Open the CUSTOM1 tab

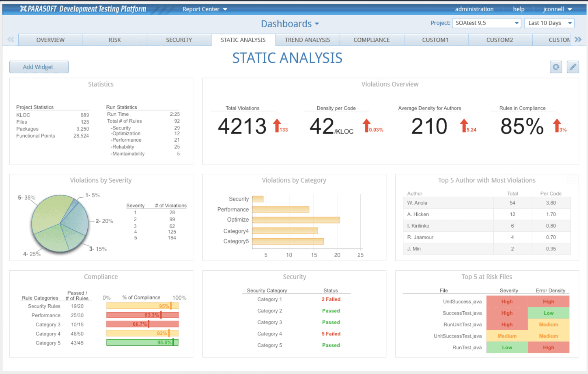435,40
